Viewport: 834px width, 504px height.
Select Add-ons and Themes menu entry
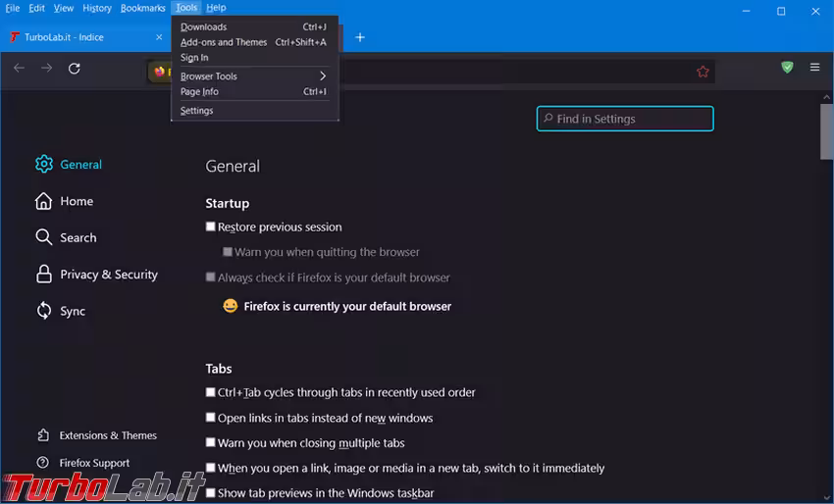click(224, 42)
